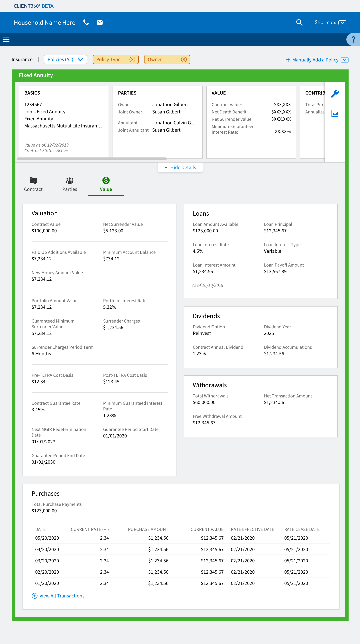Click the horizontal scrollbar under summary cards
The height and width of the screenshot is (644, 360).
[x=92, y=159]
